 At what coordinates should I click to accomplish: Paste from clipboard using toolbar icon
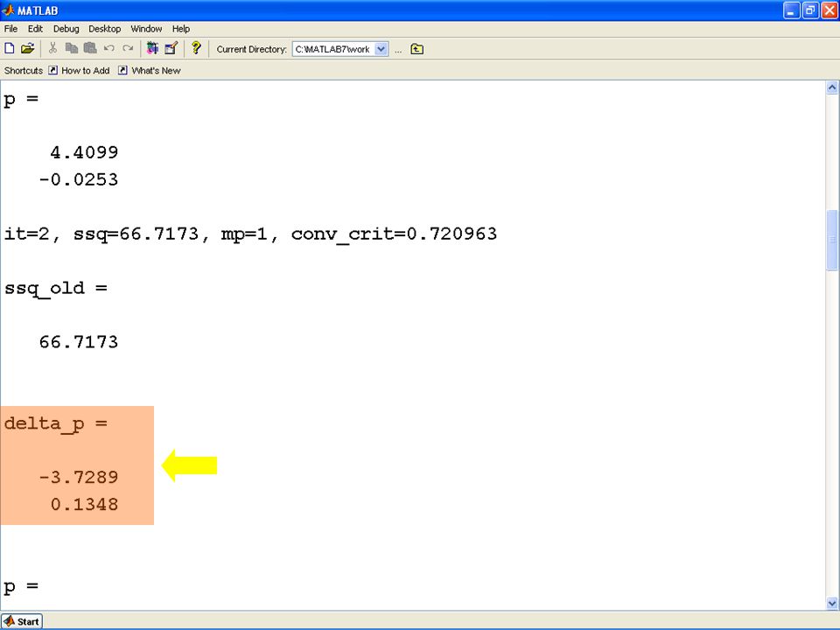[x=90, y=49]
